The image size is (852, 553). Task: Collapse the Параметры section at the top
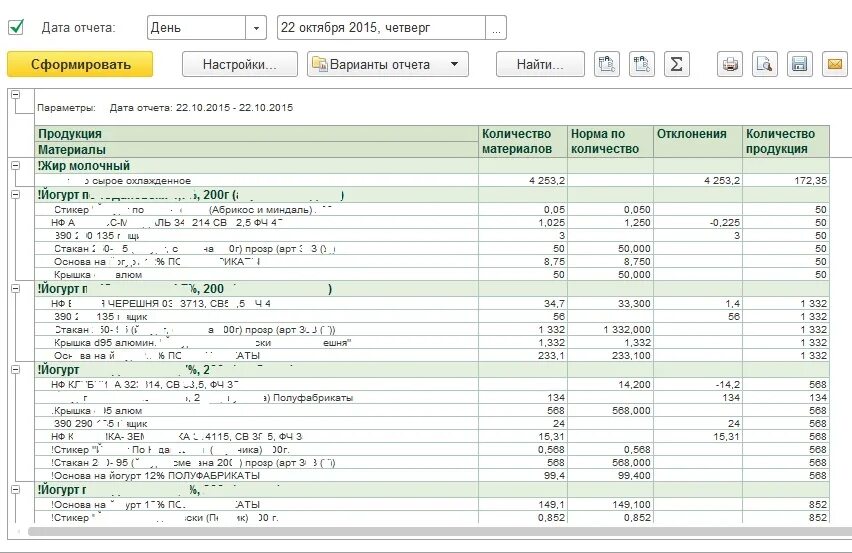coord(16,95)
